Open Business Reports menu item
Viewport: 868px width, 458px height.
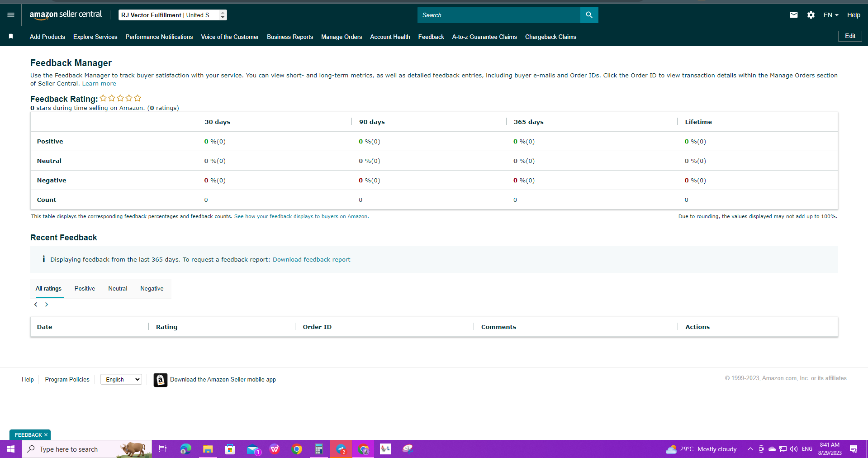click(290, 37)
